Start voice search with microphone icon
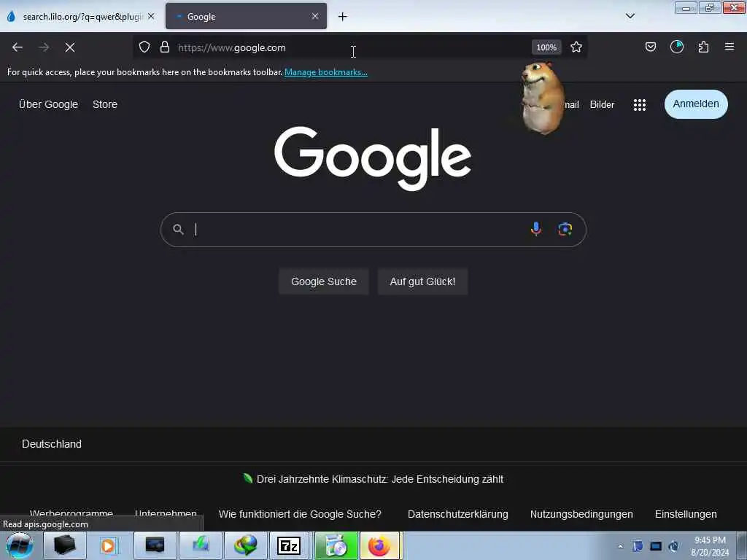Viewport: 747px width, 560px height. 536,229
